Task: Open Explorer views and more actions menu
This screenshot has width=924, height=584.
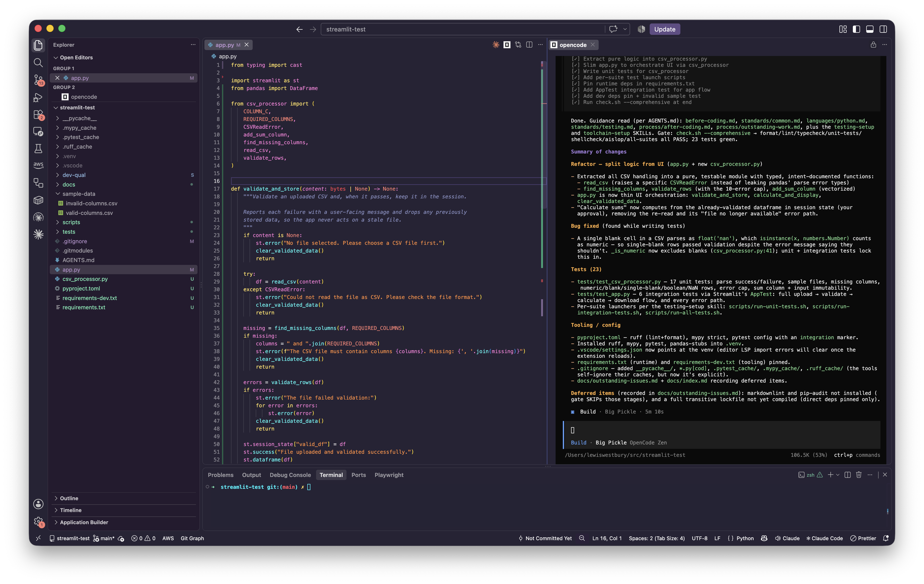Action: (193, 45)
